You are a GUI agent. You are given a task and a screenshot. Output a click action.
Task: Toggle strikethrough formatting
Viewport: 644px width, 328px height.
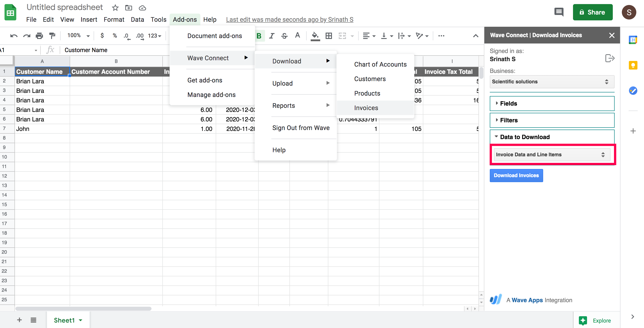point(284,36)
